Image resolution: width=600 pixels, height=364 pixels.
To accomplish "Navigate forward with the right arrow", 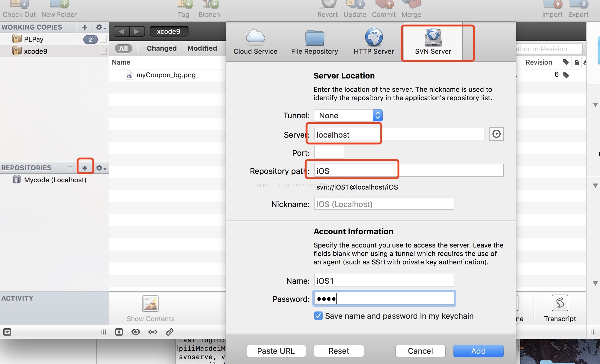I will tap(137, 31).
